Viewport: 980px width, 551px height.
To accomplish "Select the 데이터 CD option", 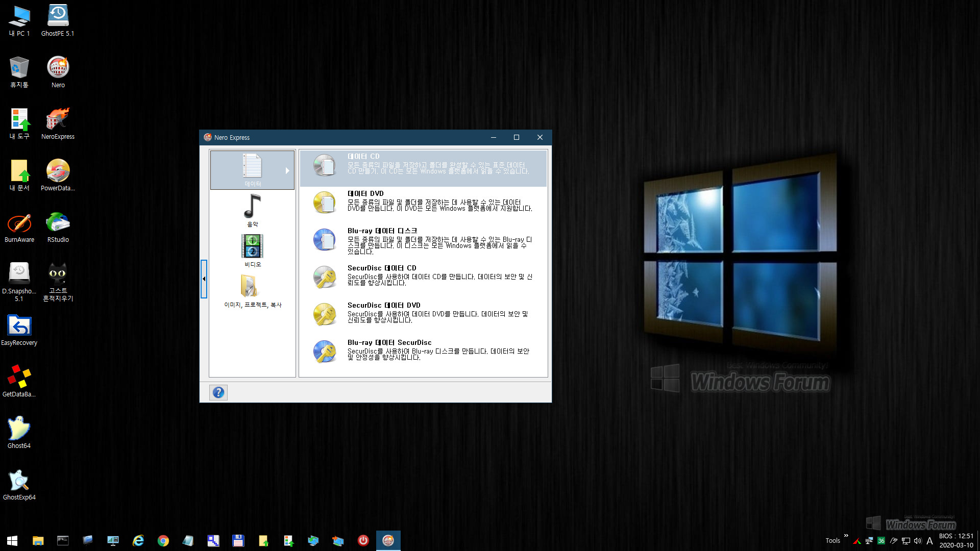I will click(423, 168).
